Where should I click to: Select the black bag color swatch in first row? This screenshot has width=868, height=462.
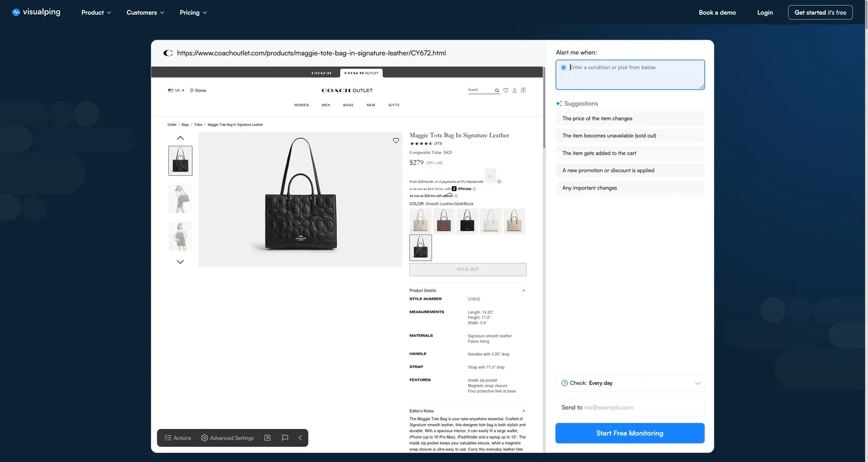[467, 221]
